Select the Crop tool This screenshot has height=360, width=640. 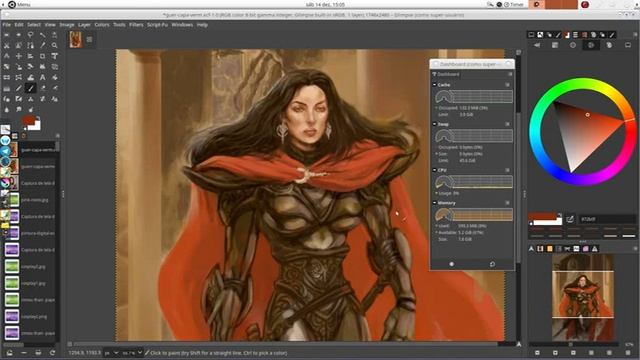(42, 56)
